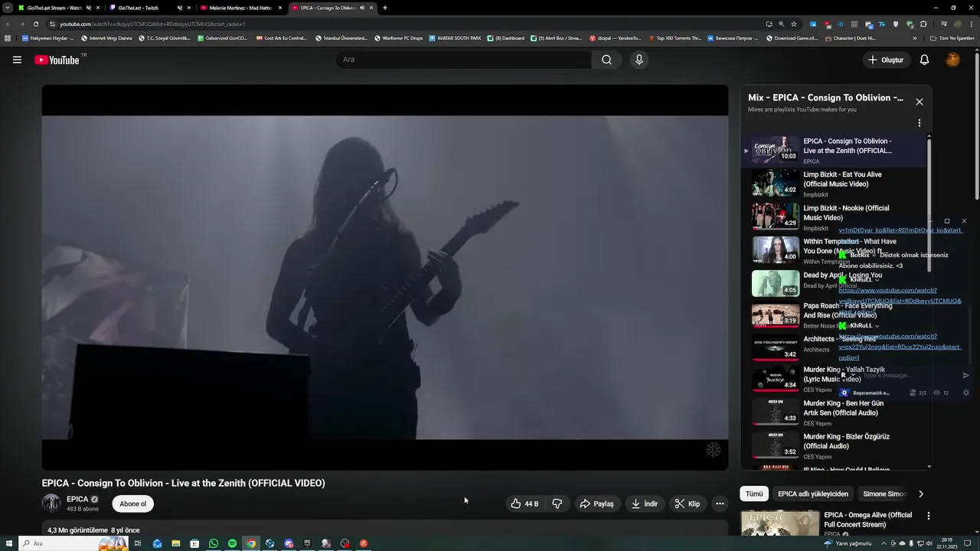Switch to Melanie Martinez - Mad Hatter tab
980x551 pixels.
click(x=240, y=8)
